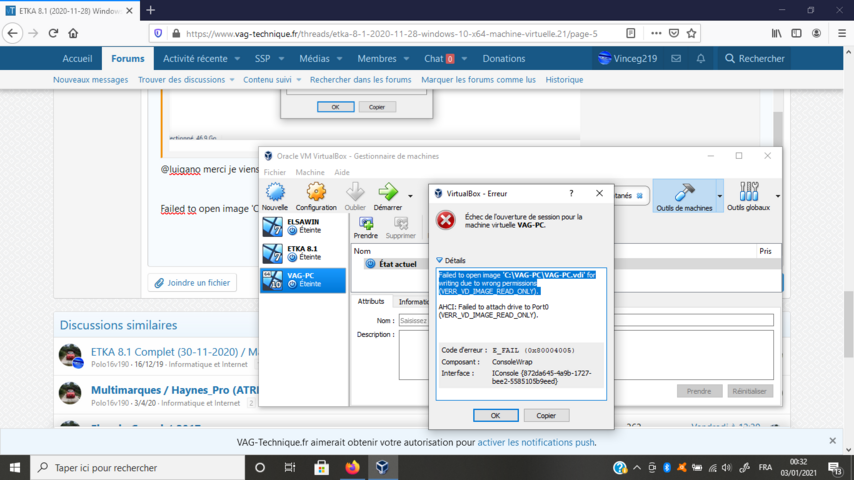Click the Prendre snapshot icon

tap(366, 224)
